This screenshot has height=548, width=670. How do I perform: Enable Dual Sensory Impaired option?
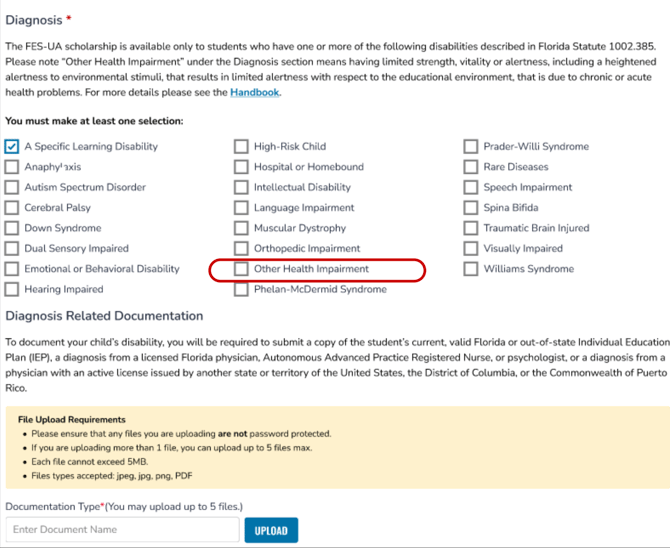click(x=12, y=249)
